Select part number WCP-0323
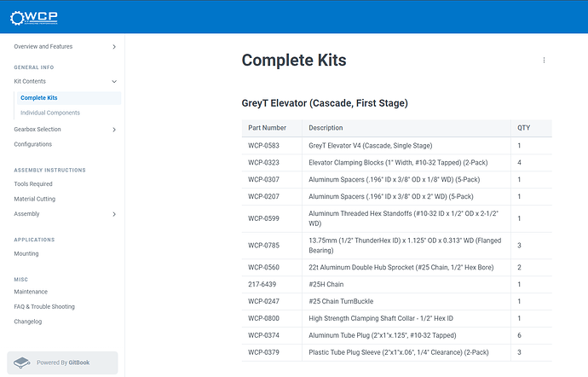 click(x=263, y=163)
